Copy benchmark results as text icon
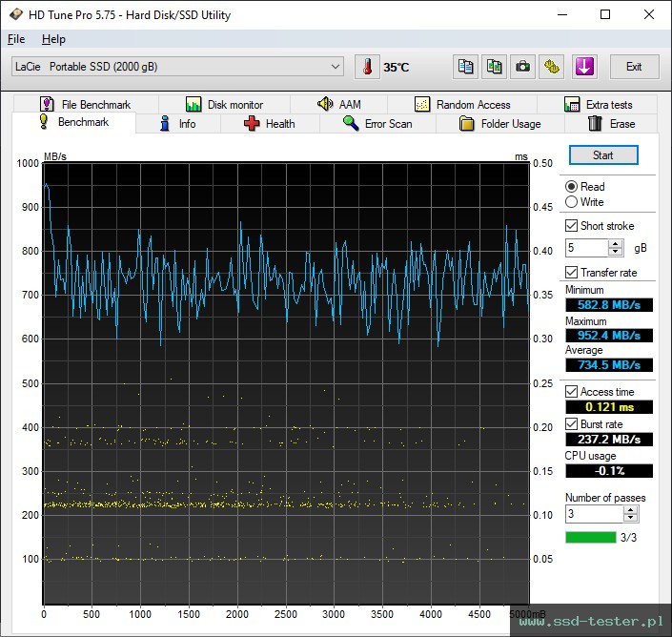The image size is (672, 637). point(466,67)
